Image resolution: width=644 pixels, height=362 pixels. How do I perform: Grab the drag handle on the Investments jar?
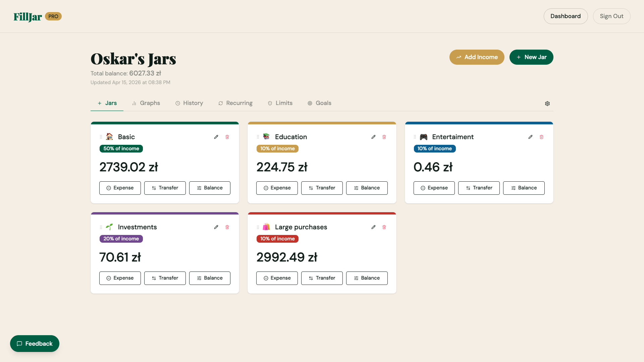click(101, 227)
